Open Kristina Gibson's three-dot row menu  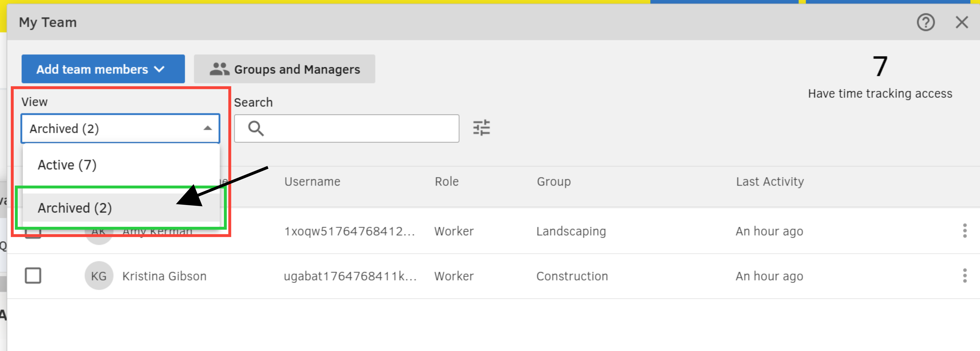point(964,276)
